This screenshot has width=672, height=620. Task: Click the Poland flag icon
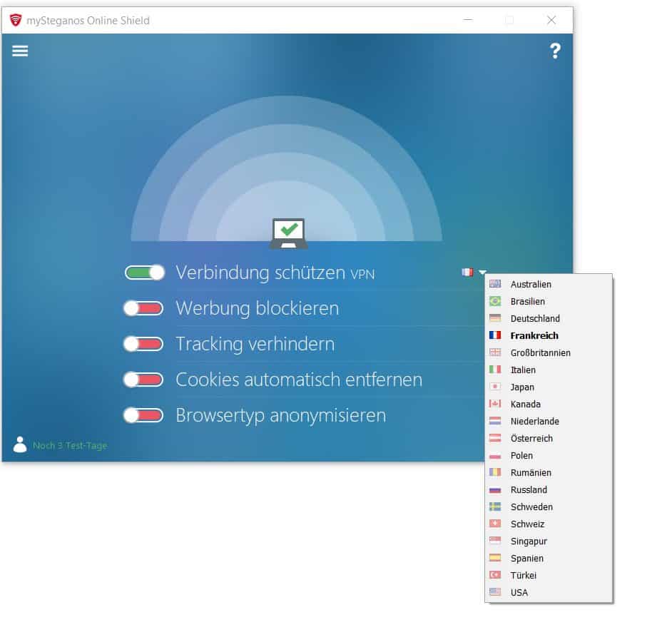(495, 455)
